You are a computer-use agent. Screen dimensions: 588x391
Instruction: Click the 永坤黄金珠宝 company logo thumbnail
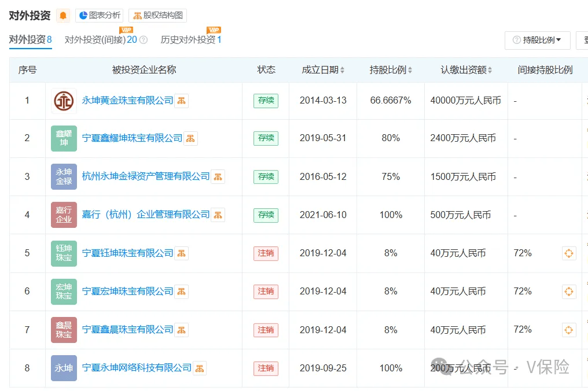click(64, 101)
